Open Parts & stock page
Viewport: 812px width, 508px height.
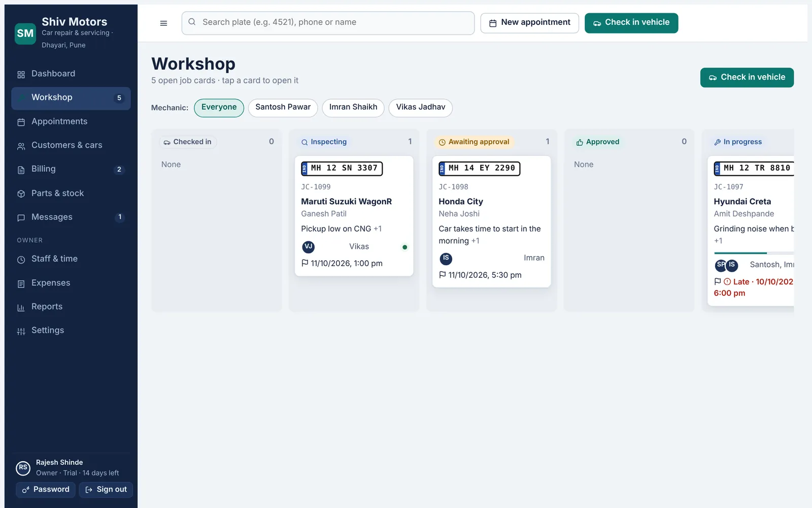pos(71,194)
